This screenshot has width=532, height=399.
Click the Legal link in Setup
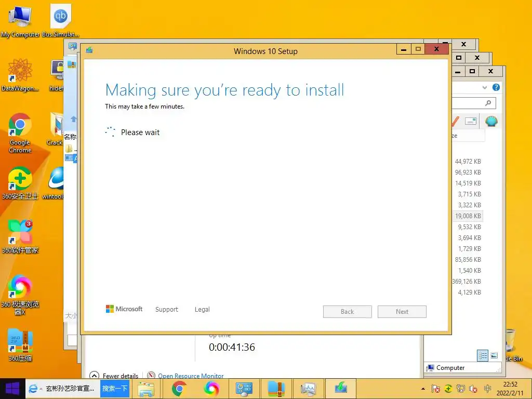pyautogui.click(x=202, y=310)
